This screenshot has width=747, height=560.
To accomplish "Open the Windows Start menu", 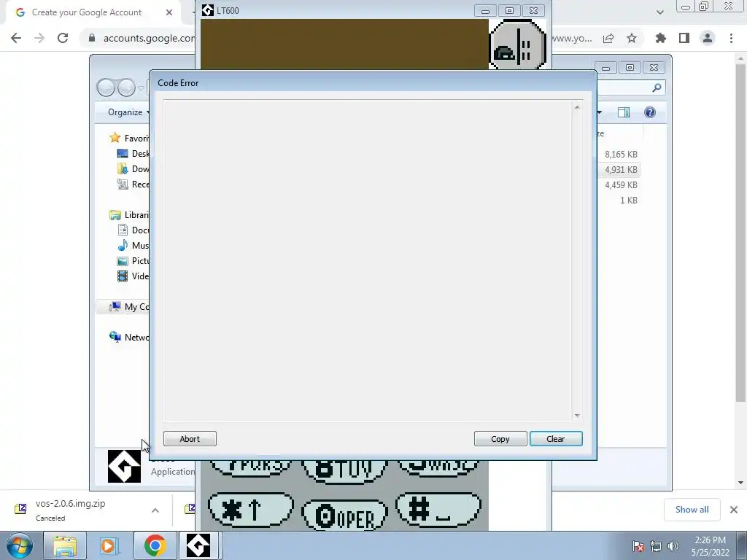I will click(x=20, y=545).
